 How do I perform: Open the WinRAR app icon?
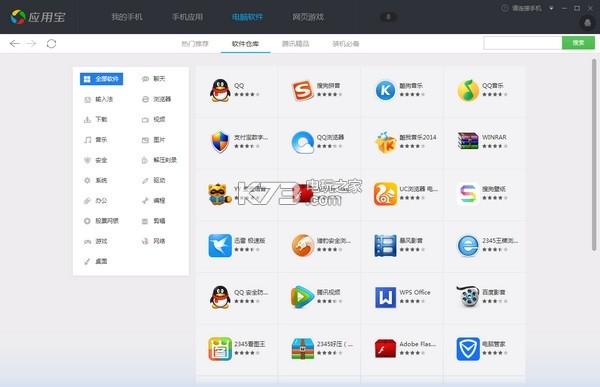pyautogui.click(x=468, y=141)
